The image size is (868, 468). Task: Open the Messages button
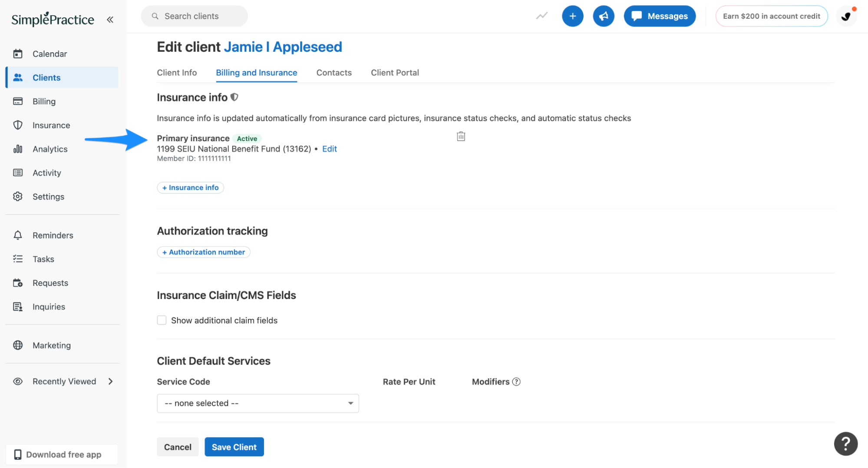[660, 16]
